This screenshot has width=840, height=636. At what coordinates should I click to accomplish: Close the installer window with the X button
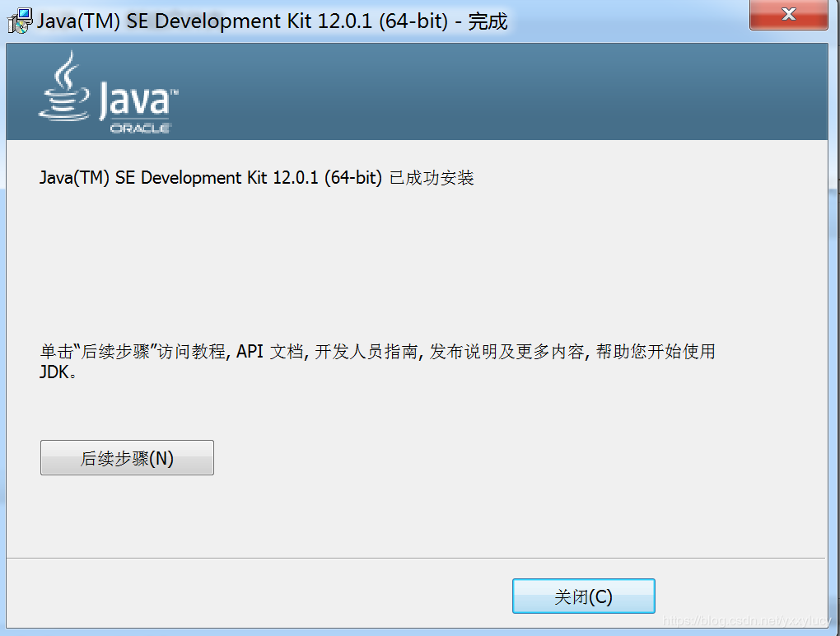point(789,15)
